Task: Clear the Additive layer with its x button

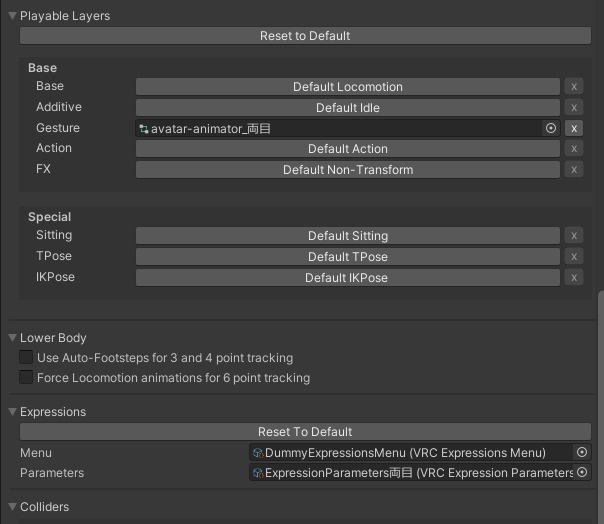Action: [x=574, y=107]
